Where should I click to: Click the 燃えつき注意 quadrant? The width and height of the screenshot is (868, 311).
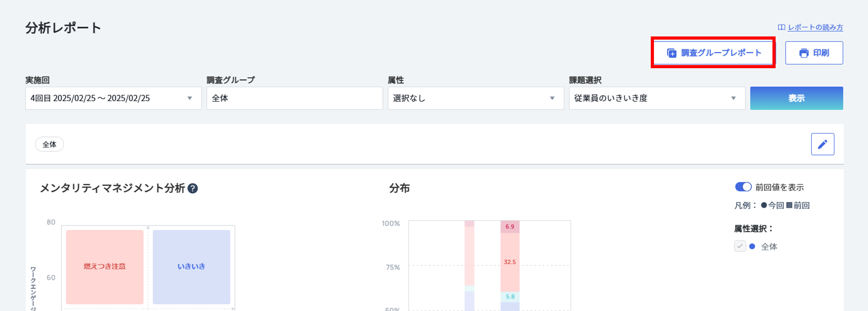(x=105, y=267)
